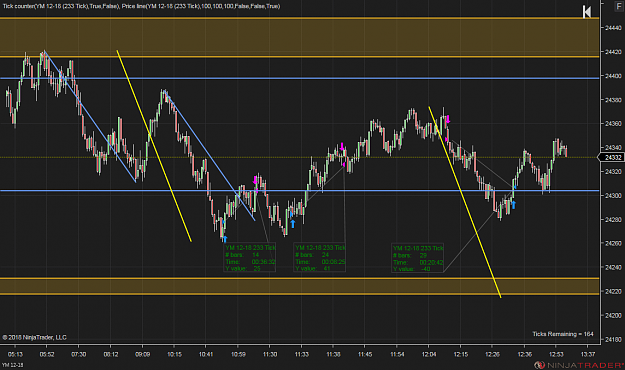
Task: Click the 24240 price axis label
Action: (613, 267)
